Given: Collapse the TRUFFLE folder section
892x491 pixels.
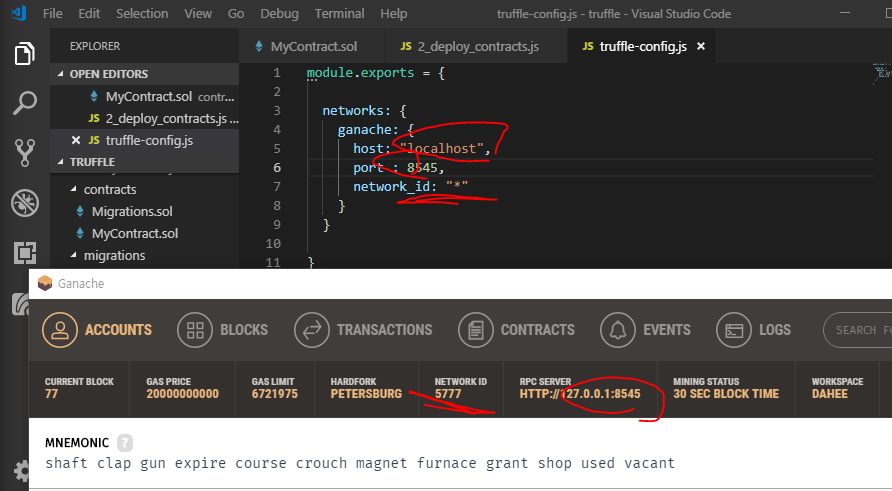Looking at the screenshot, I should pyautogui.click(x=144, y=162).
